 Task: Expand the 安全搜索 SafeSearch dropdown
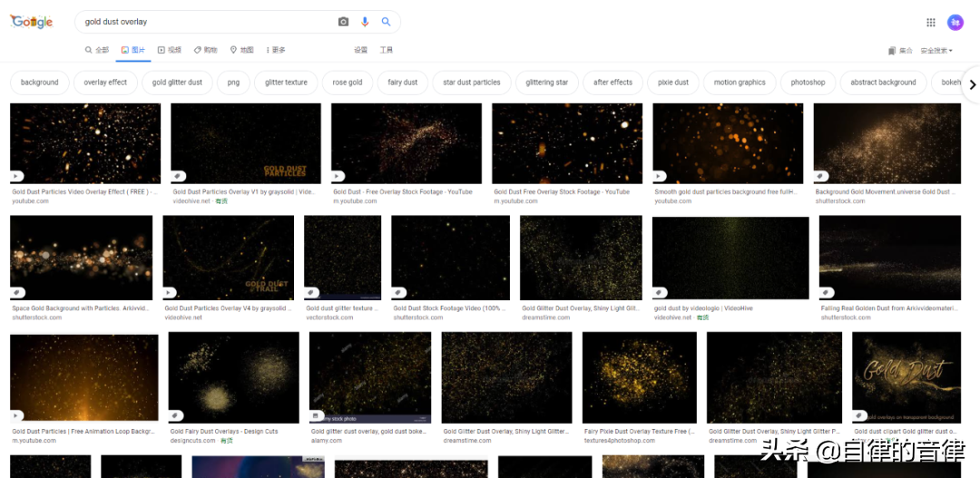point(936,51)
